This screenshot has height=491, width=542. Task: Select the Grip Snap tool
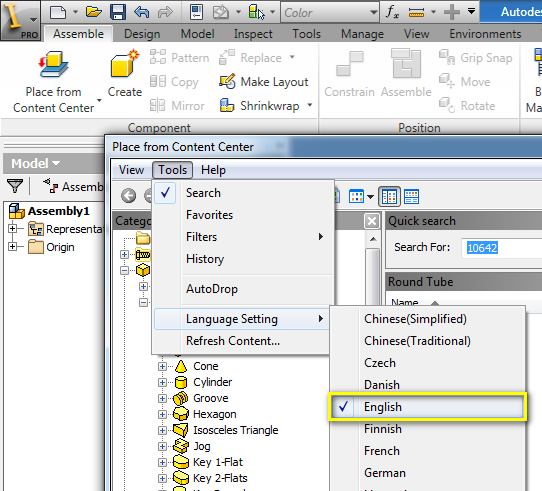click(x=476, y=58)
